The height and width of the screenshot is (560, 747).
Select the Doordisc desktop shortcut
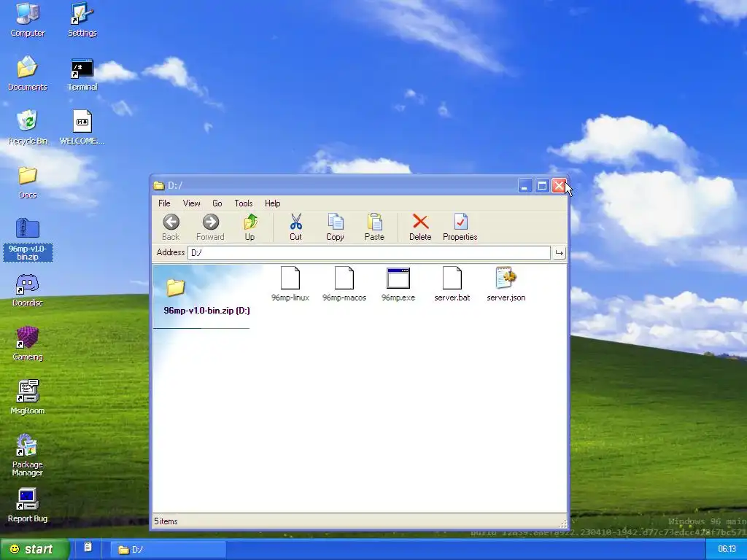pyautogui.click(x=28, y=290)
